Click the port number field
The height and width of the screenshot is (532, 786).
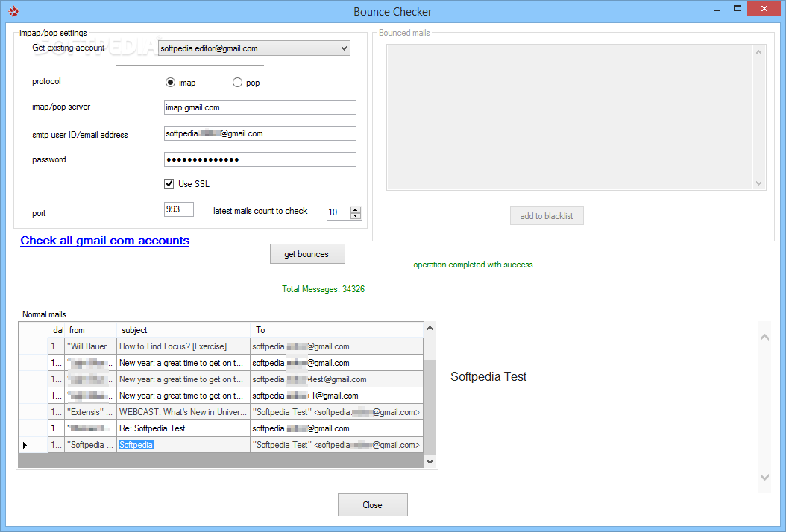[x=178, y=209]
